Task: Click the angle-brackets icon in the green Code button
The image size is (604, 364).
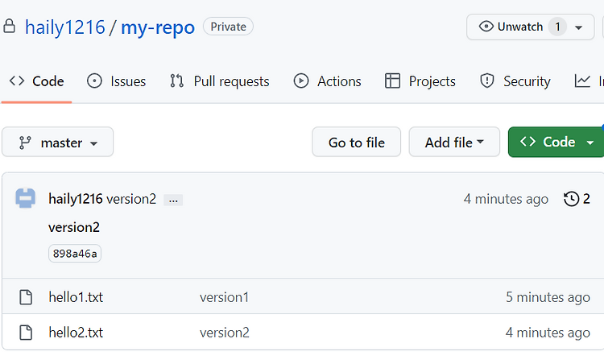Action: click(x=527, y=142)
